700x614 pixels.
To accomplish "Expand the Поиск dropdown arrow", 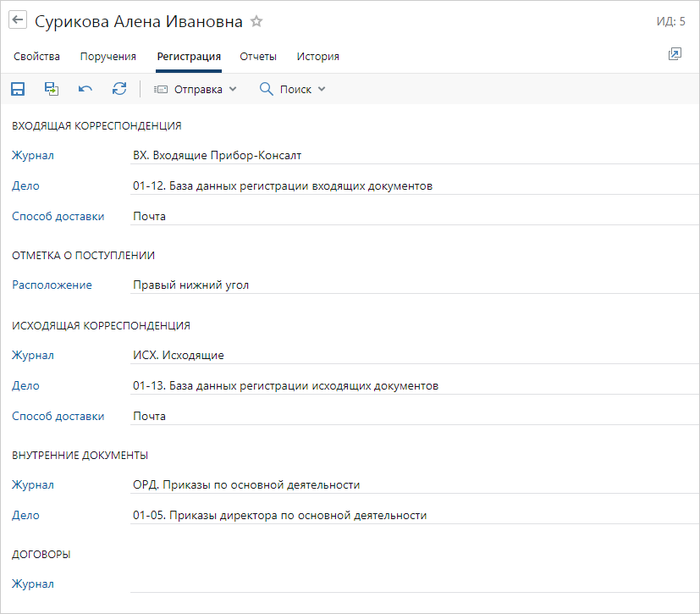I will (322, 89).
